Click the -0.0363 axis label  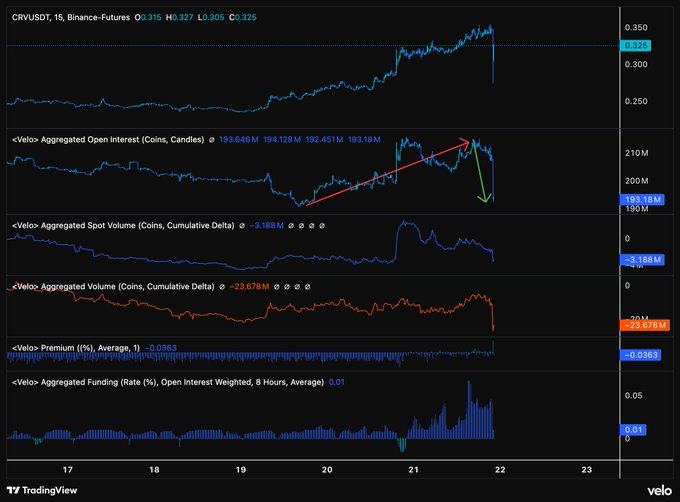[641, 355]
